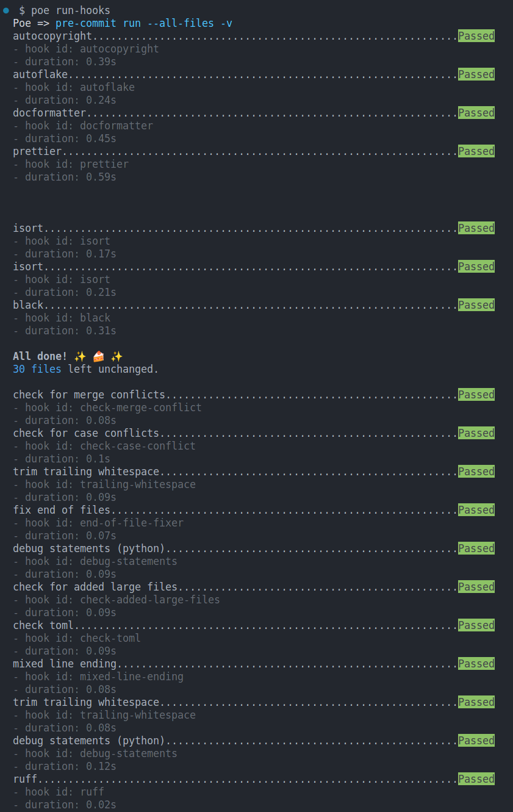Click the Passed badge for ruff
Image resolution: width=513 pixels, height=812 pixels.
tap(476, 778)
